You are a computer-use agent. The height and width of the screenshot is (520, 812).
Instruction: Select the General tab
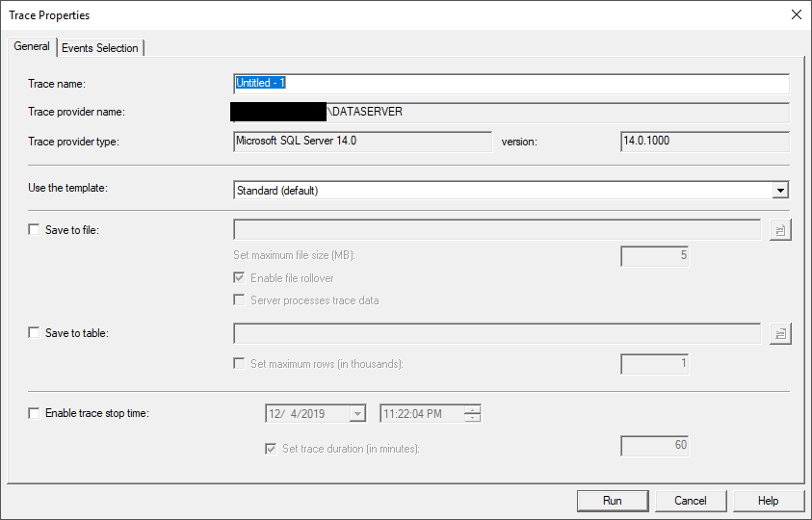32,47
